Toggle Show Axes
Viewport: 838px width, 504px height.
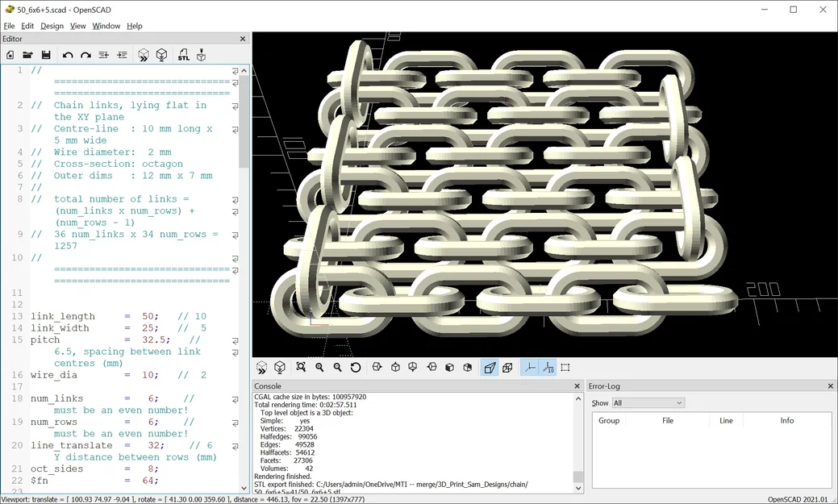[x=529, y=367]
